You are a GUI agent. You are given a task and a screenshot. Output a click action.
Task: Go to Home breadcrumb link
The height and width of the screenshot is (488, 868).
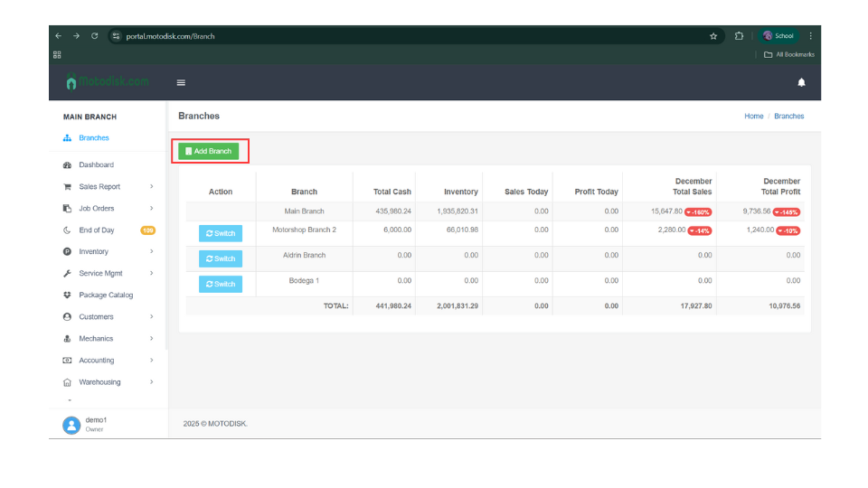click(x=753, y=117)
